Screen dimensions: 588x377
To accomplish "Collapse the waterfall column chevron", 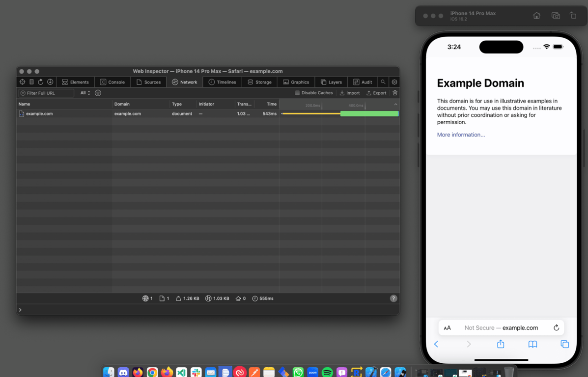I will 395,104.
